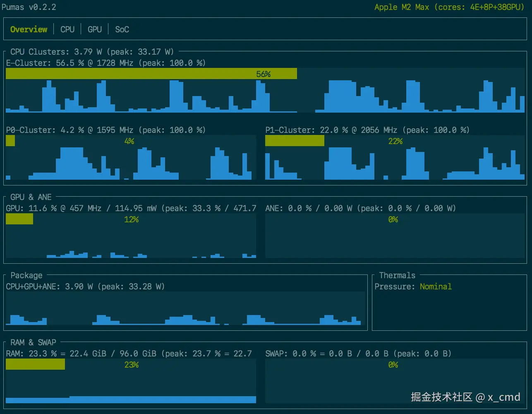Screen dimensions: 532x414
Task: Click the P1-Cluster 22% usage bar
Action: click(395, 141)
